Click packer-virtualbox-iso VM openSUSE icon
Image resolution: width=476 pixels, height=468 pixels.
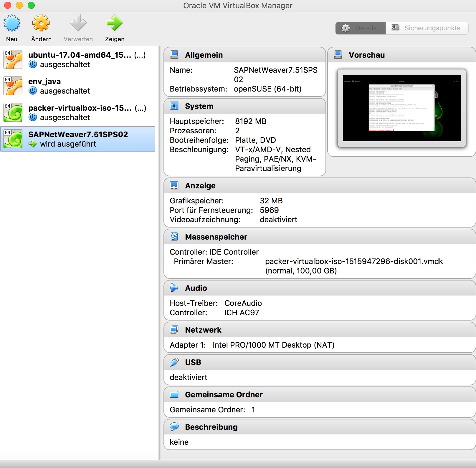click(x=13, y=112)
